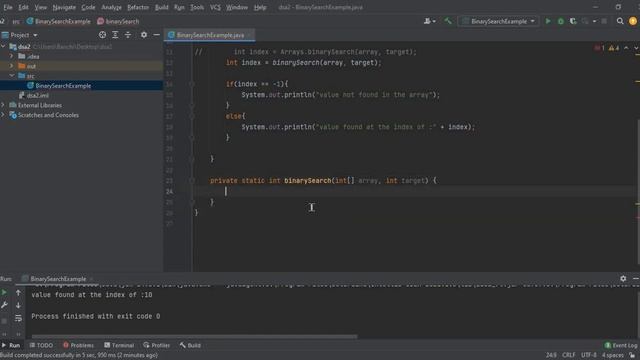The height and width of the screenshot is (360, 640).
Task: Click the editor vertical scrollbar
Action: [x=638, y=192]
